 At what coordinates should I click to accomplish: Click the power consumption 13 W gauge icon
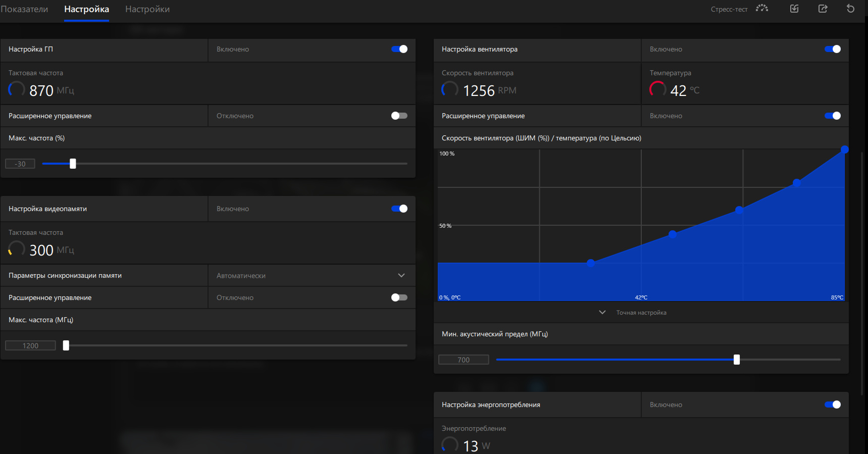point(450,445)
